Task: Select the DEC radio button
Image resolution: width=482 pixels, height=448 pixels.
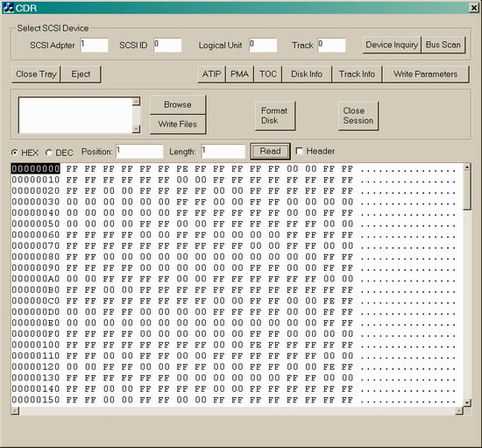Action: point(48,153)
